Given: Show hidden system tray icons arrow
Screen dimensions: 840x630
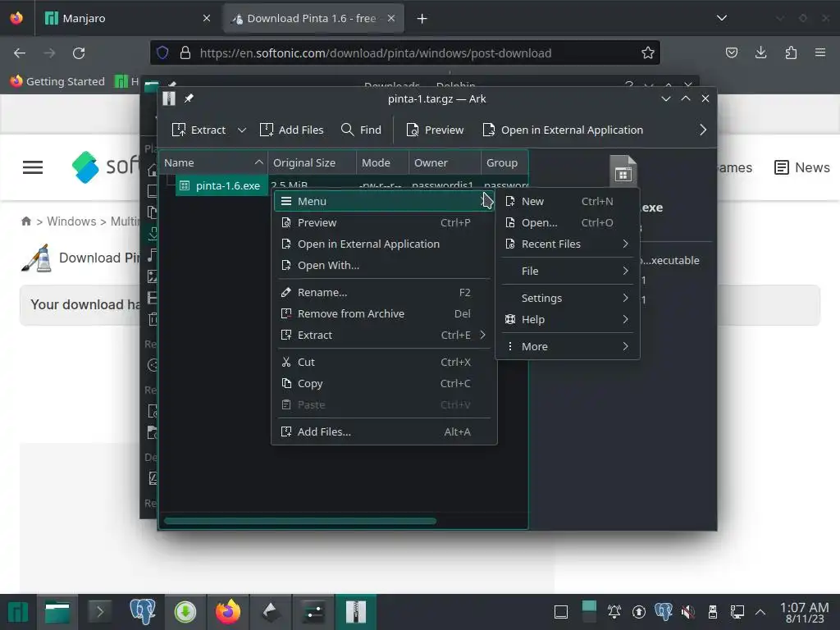Looking at the screenshot, I should [x=760, y=612].
